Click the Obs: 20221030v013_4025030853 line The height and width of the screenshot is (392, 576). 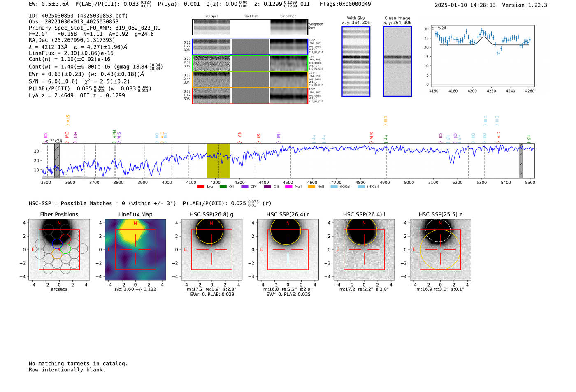tap(74, 22)
